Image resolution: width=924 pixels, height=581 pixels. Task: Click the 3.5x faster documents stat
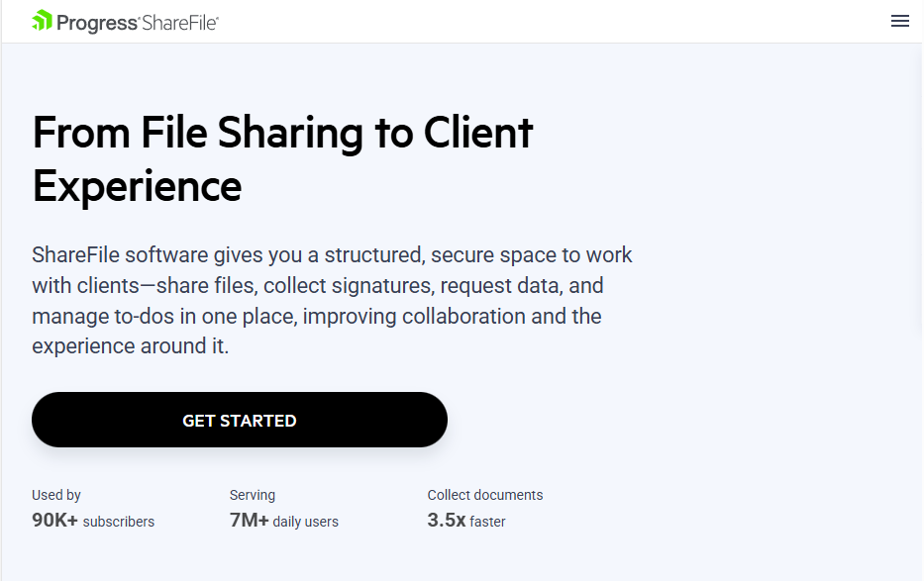click(465, 521)
